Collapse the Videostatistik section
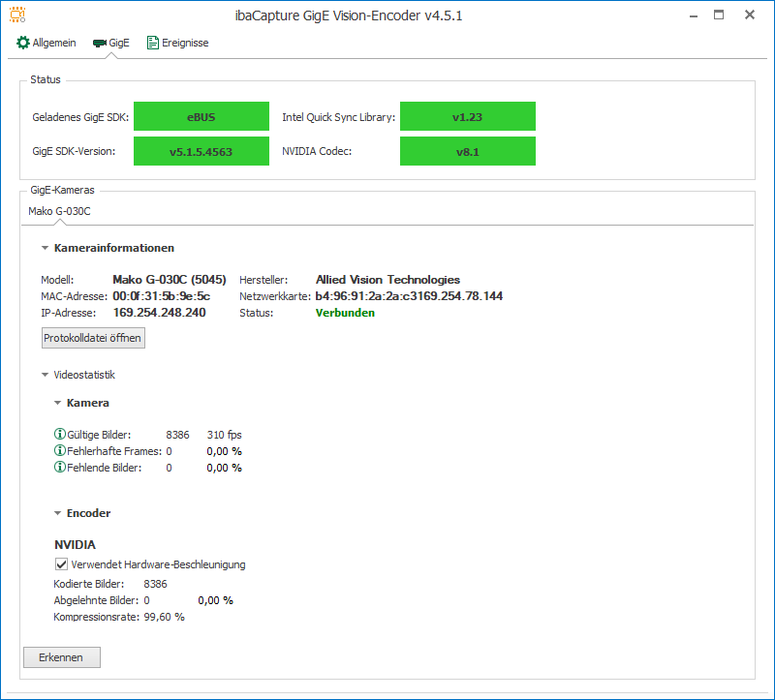Screen dimensions: 775x700 [x=45, y=375]
